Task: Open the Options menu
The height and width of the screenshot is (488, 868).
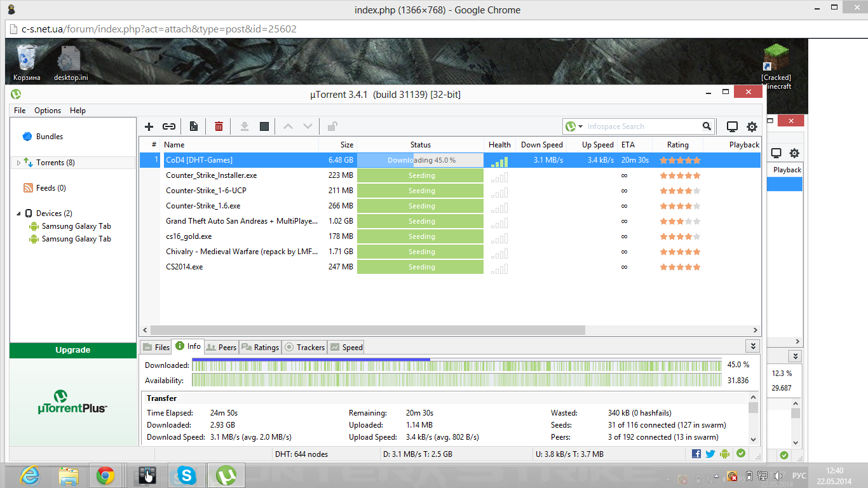Action: pyautogui.click(x=48, y=111)
